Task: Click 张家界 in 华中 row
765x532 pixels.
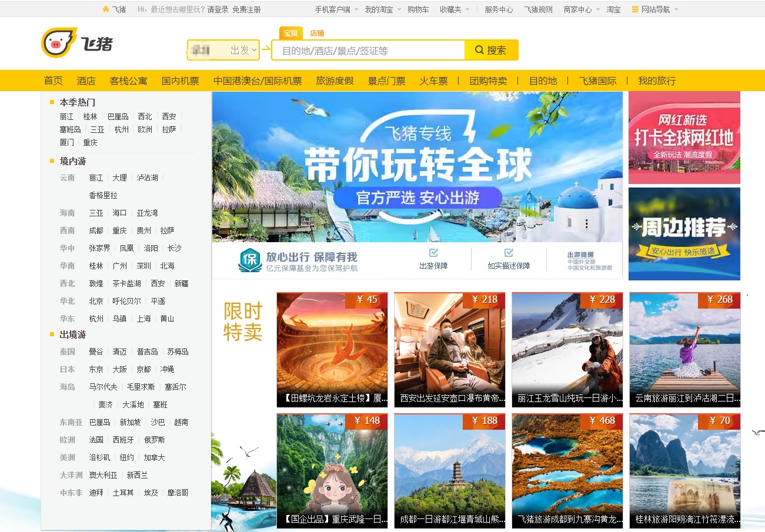Action: (100, 248)
